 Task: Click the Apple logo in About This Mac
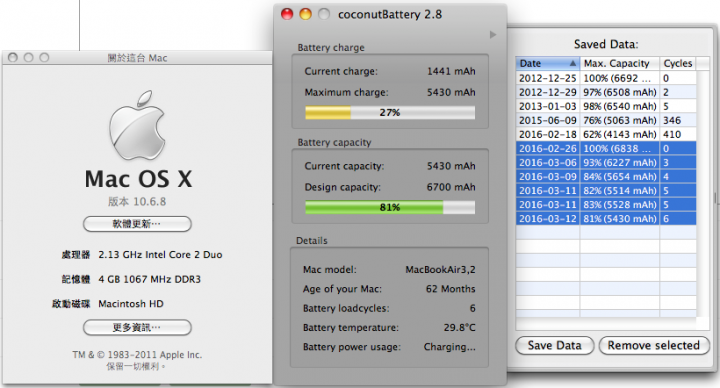(x=137, y=125)
